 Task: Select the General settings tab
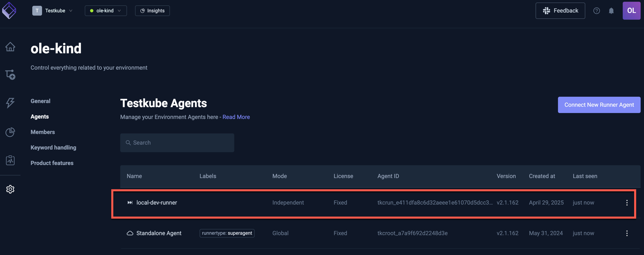[x=40, y=101]
